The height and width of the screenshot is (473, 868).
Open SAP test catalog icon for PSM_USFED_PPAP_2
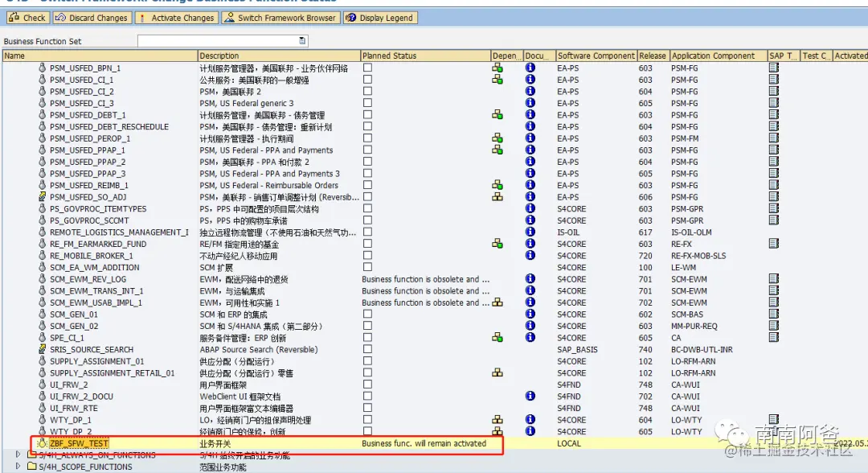(x=774, y=161)
